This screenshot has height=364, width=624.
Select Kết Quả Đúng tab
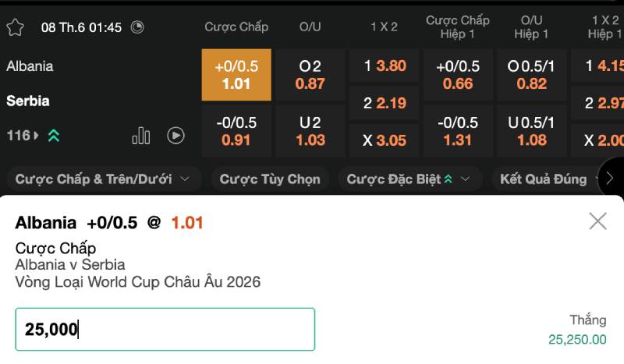coord(546,179)
